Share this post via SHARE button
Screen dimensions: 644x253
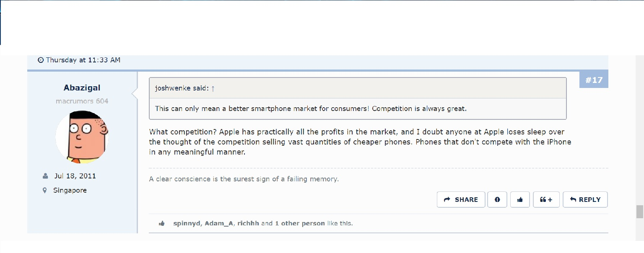(x=461, y=200)
